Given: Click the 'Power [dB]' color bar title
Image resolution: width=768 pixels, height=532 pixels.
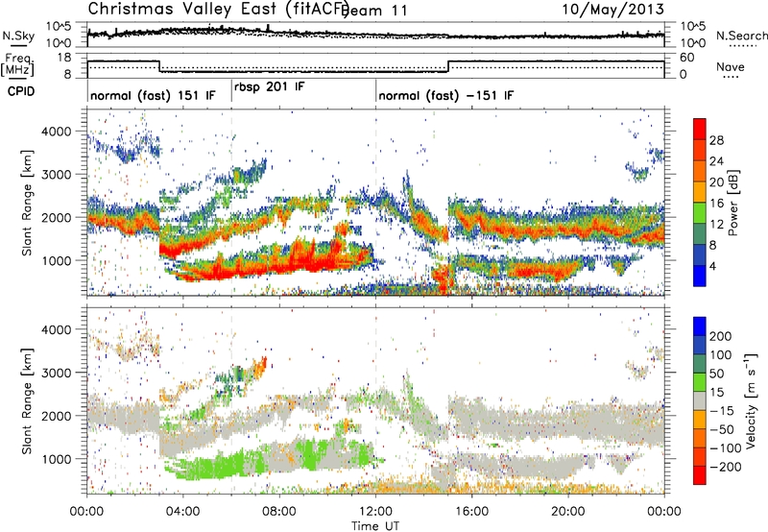Looking at the screenshot, I should point(732,203).
